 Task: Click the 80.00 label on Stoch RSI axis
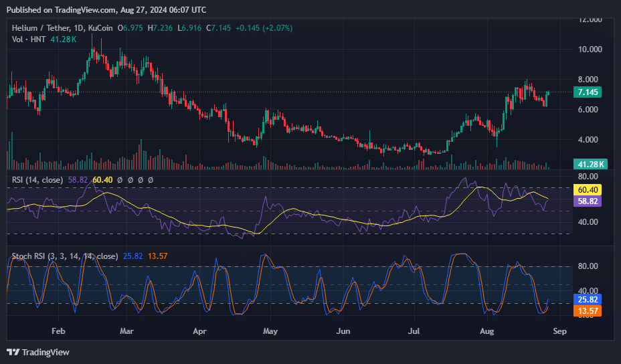(x=588, y=266)
